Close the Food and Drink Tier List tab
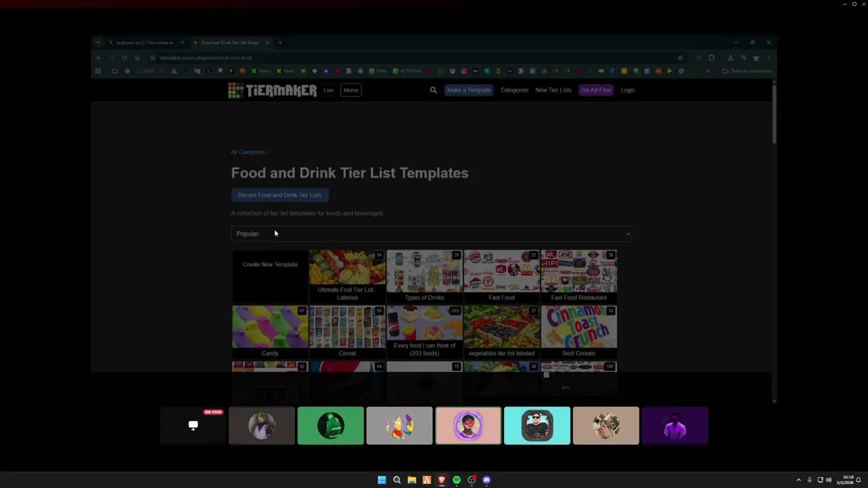Viewport: 868px width, 488px height. [267, 43]
